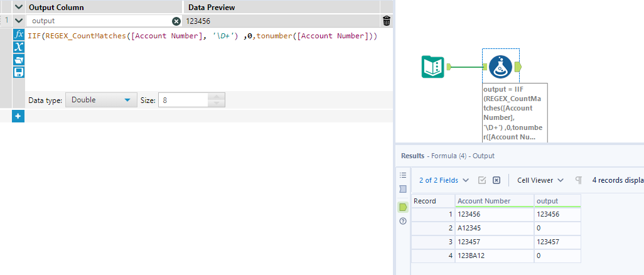Screen dimensions: 644x275
Task: Toggle check all fields icon in Results
Action: 482,180
